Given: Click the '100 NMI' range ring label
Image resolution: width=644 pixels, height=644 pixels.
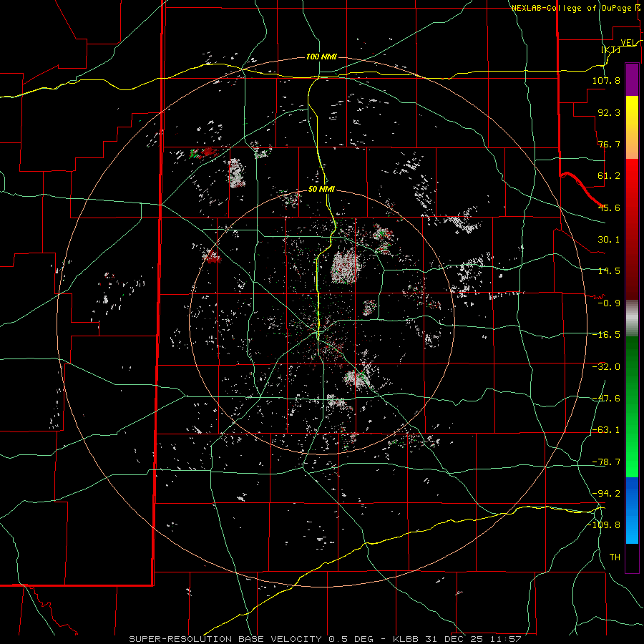Looking at the screenshot, I should pos(321,57).
